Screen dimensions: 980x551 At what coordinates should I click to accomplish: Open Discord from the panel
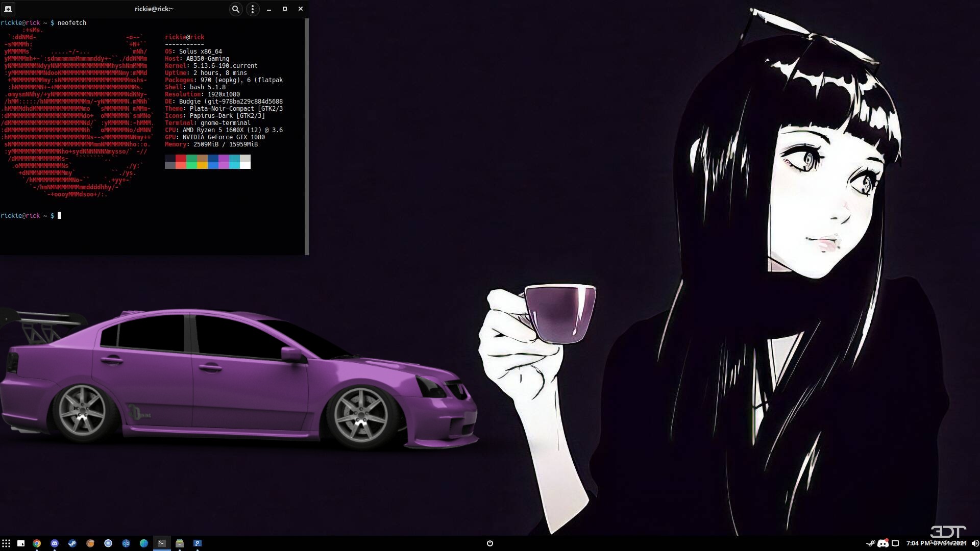tap(55, 543)
